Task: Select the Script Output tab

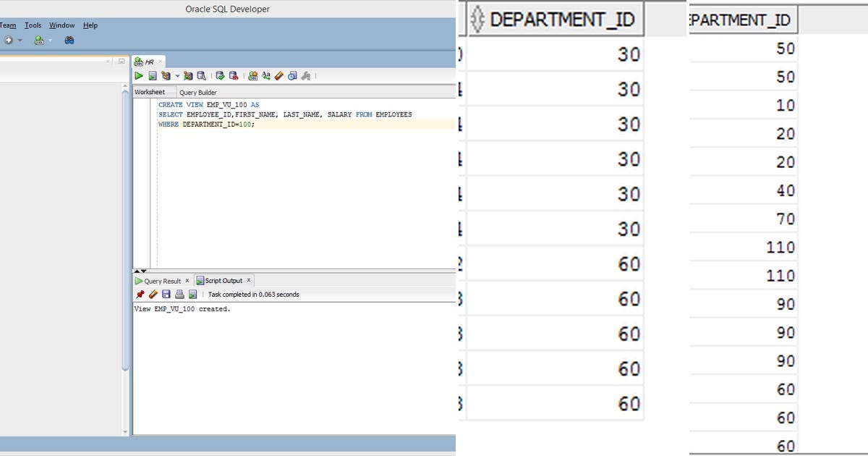Action: (222, 279)
